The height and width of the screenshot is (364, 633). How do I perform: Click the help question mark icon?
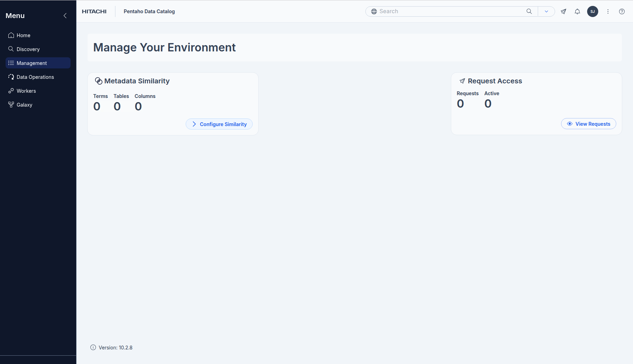[622, 11]
